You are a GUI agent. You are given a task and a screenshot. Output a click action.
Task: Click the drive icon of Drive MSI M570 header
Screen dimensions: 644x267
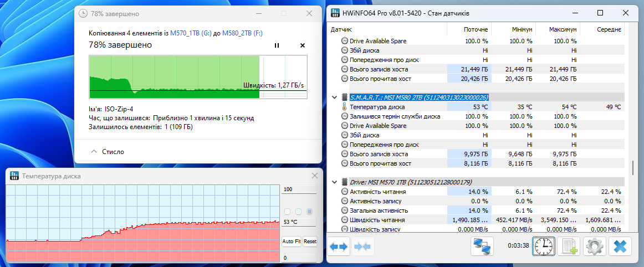tap(345, 182)
